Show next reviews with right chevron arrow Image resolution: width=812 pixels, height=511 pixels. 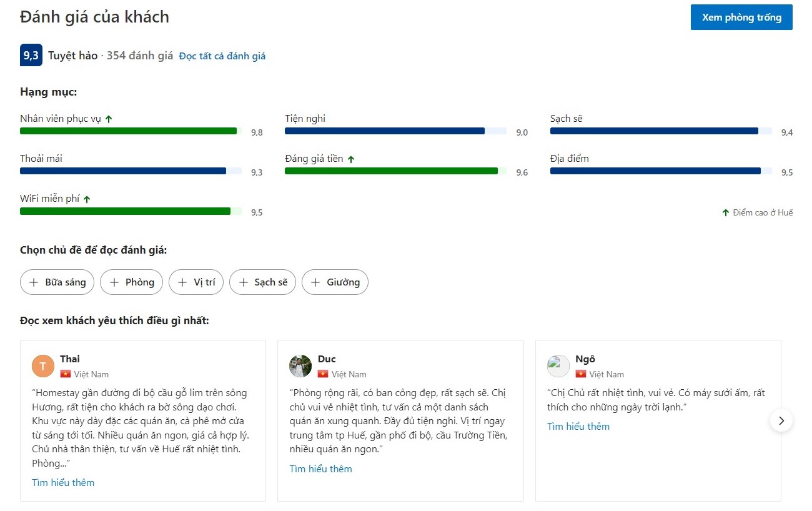(x=781, y=420)
